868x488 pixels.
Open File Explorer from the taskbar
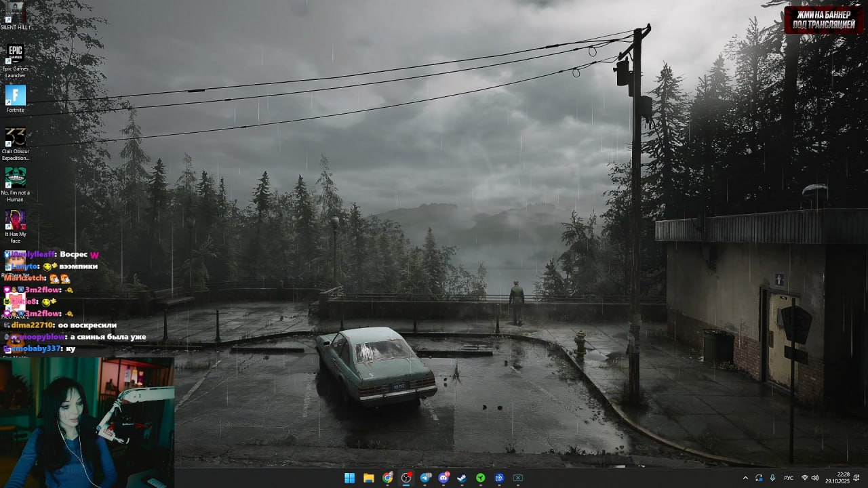[368, 478]
